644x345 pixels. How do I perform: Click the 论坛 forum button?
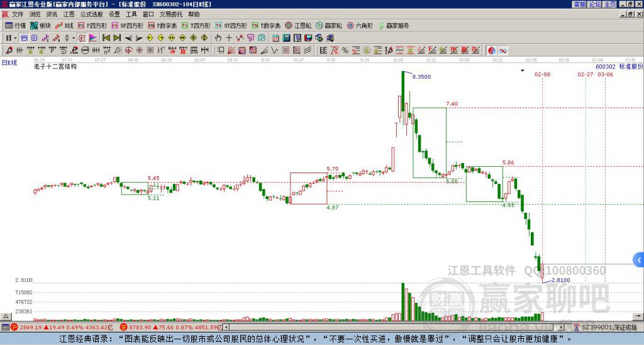[594, 4]
